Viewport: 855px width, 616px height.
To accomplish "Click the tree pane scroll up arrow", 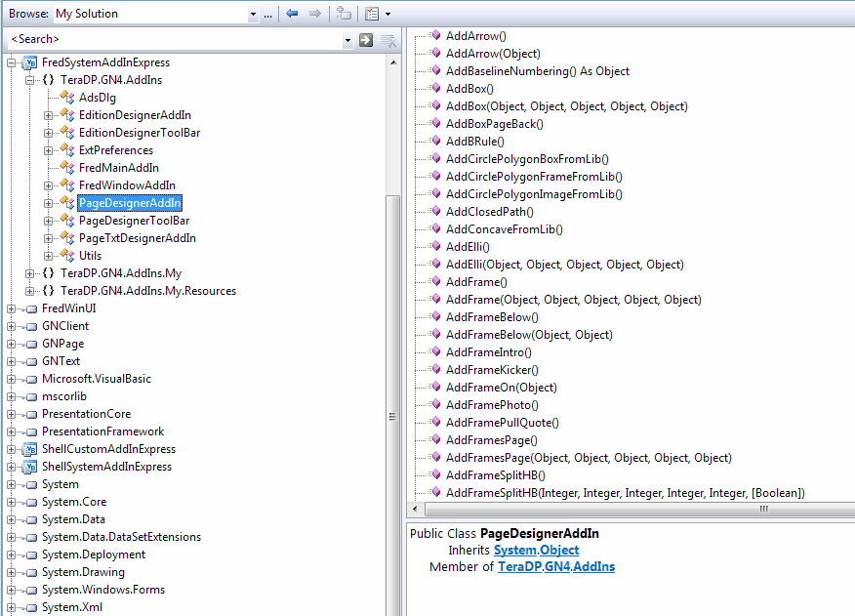I will pyautogui.click(x=393, y=62).
